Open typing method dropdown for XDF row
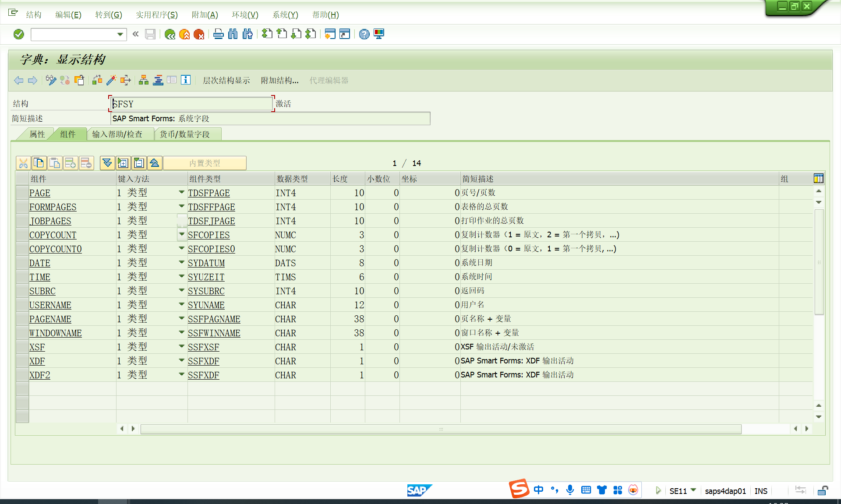 [181, 360]
